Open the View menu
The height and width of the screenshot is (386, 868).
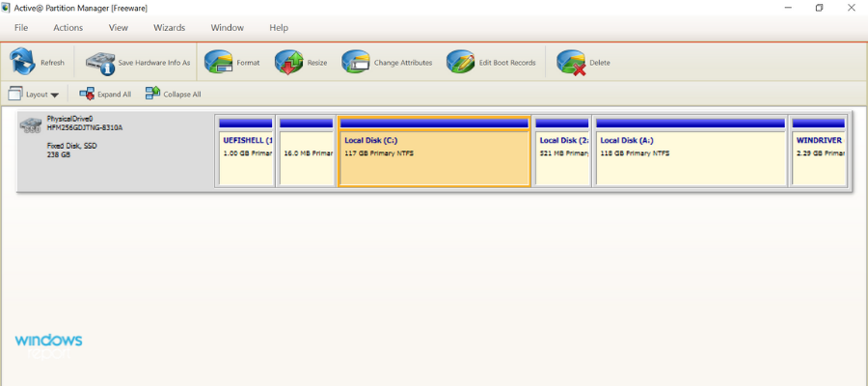(x=119, y=28)
